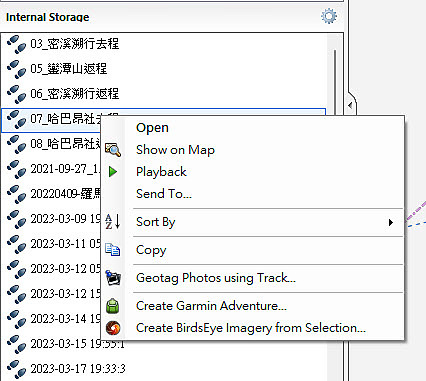
Task: Click the green Playback arrow icon
Action: [x=113, y=172]
